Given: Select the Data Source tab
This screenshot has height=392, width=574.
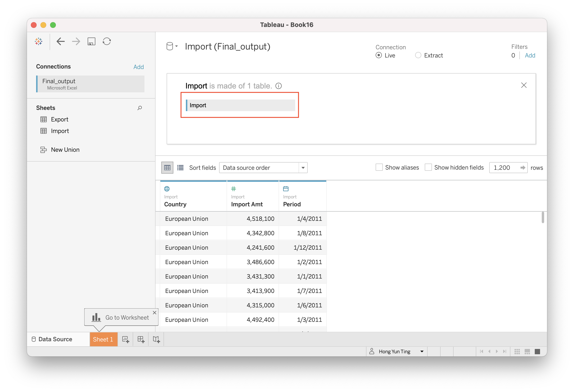Looking at the screenshot, I should [55, 339].
